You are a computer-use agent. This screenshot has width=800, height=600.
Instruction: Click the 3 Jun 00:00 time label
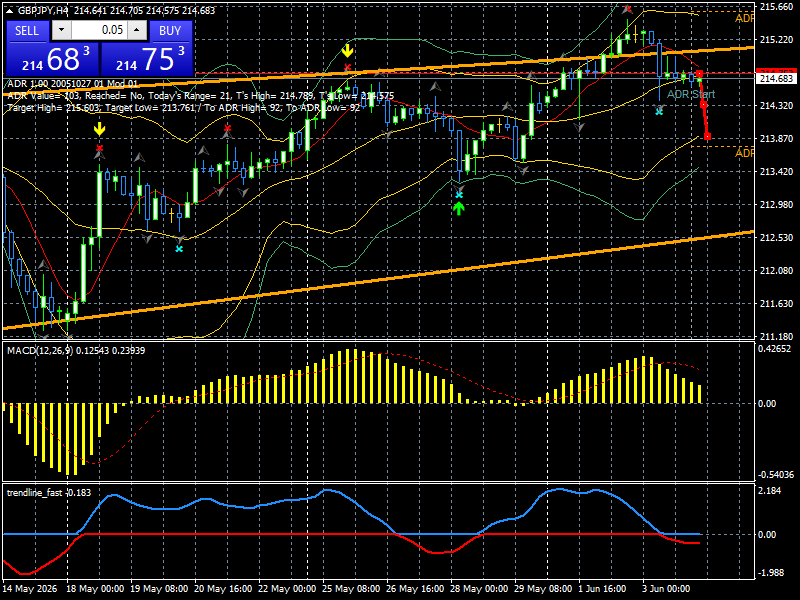(x=666, y=588)
